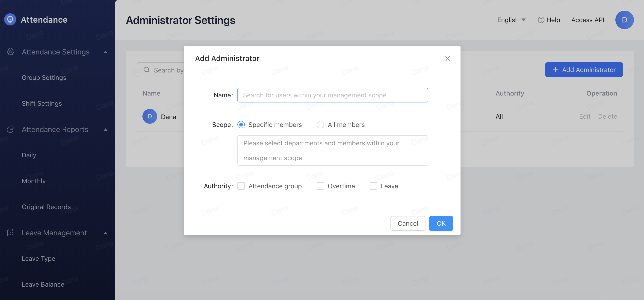644x300 pixels.
Task: Click the Attendance Settings gear icon
Action: tap(11, 52)
